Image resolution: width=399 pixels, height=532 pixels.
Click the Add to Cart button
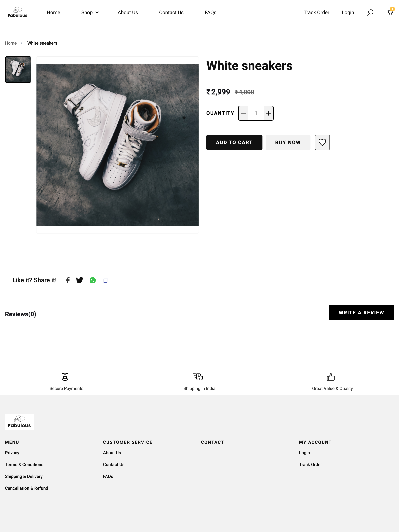coord(234,142)
